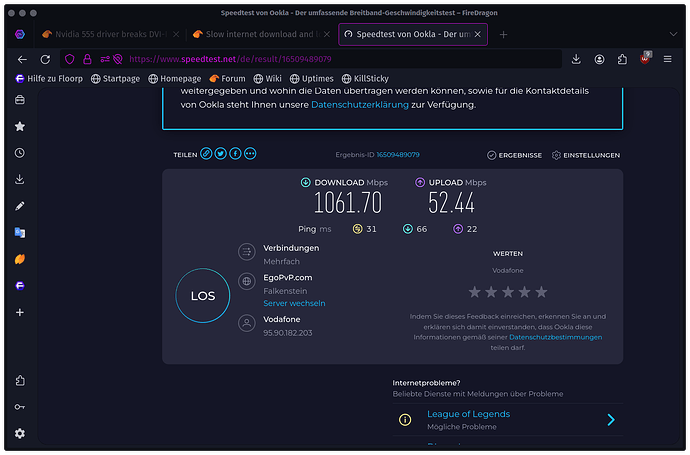The image size is (690, 455).
Task: Open the workspaces icon beside the tabs
Action: coord(20,34)
